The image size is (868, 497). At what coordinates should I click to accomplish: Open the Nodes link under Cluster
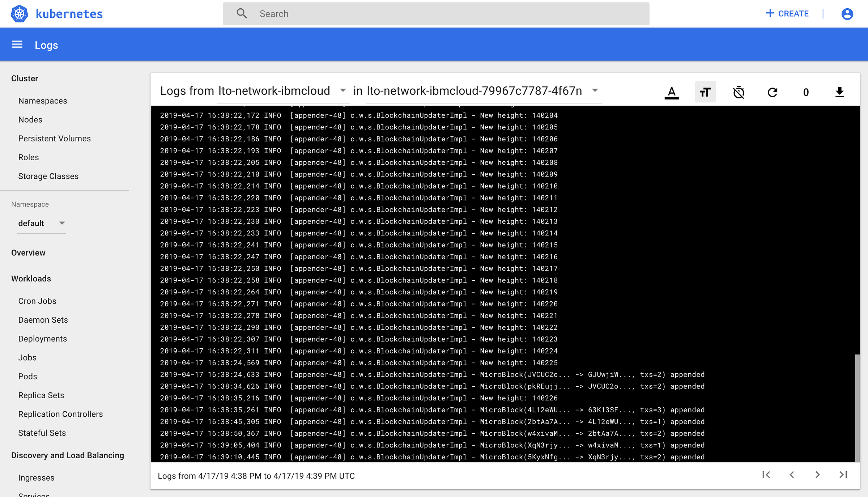(30, 119)
